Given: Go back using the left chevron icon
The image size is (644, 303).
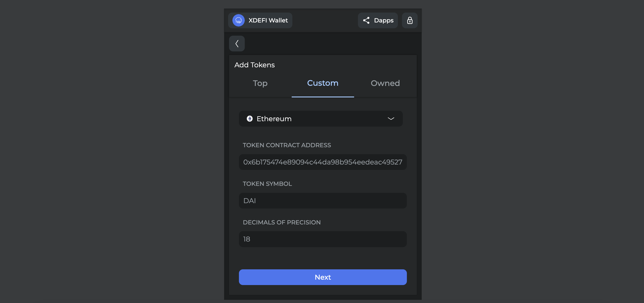Looking at the screenshot, I should [237, 44].
